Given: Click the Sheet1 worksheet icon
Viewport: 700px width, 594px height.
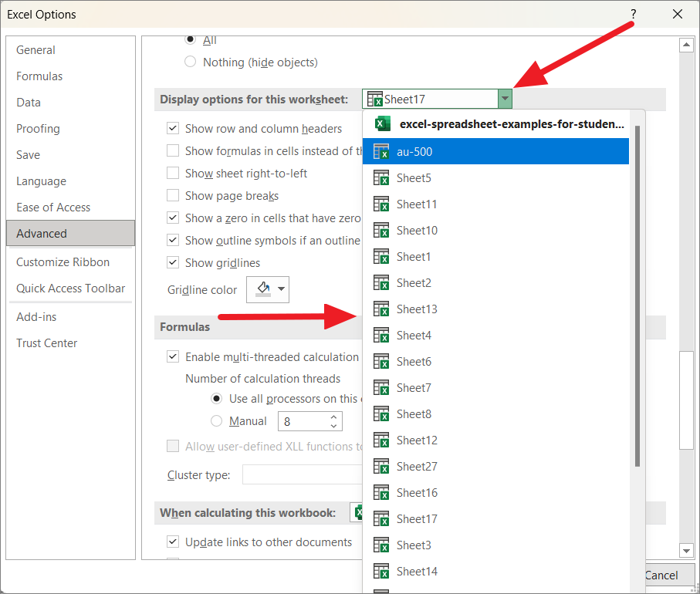Looking at the screenshot, I should pyautogui.click(x=381, y=257).
